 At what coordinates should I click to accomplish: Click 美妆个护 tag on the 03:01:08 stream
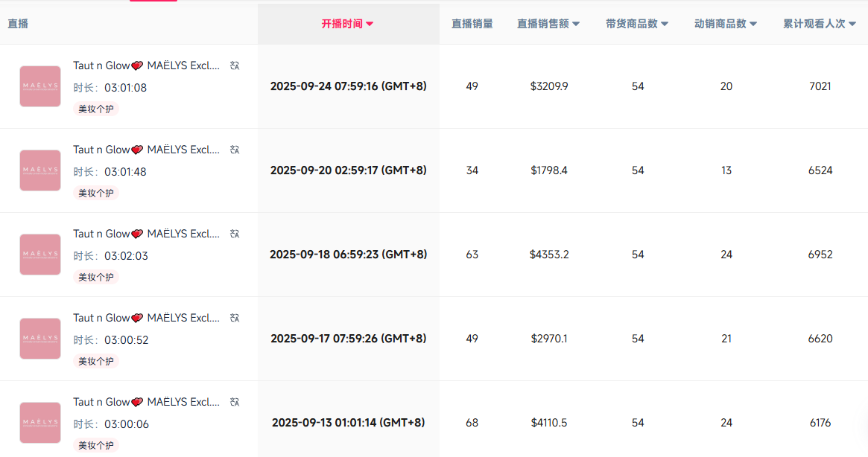click(96, 109)
